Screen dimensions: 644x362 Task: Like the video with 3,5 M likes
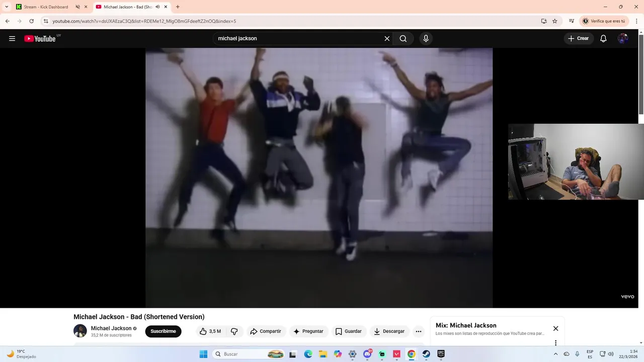pos(210,331)
